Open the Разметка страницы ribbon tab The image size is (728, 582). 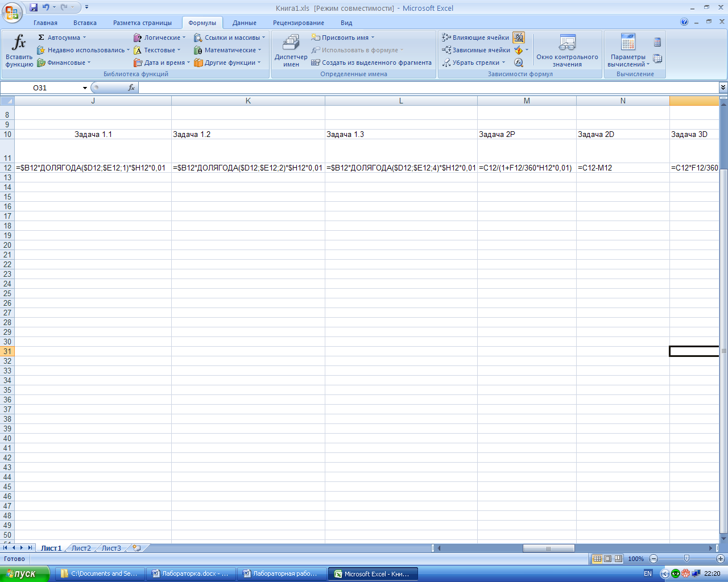tap(142, 23)
